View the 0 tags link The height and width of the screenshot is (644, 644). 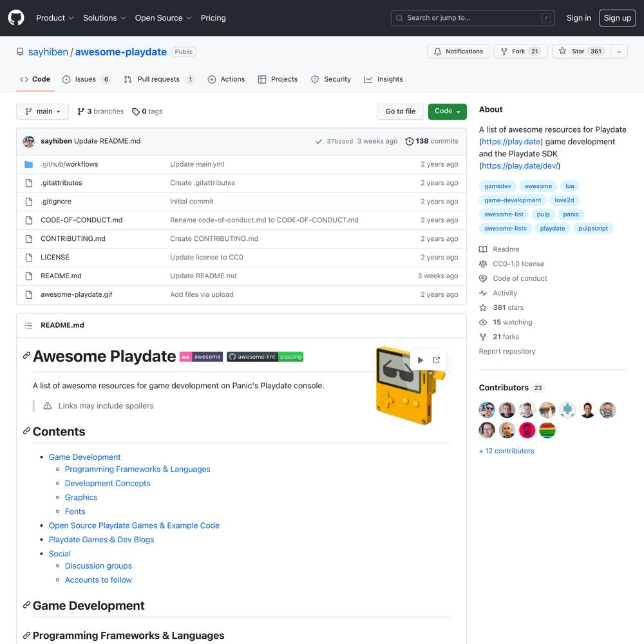coord(147,111)
